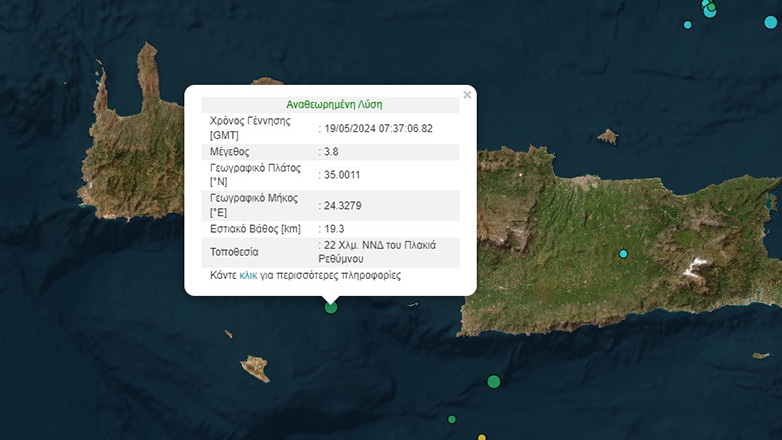This screenshot has width=782, height=440.
Task: Open the 'κλικ' link for more information
Action: tap(248, 275)
